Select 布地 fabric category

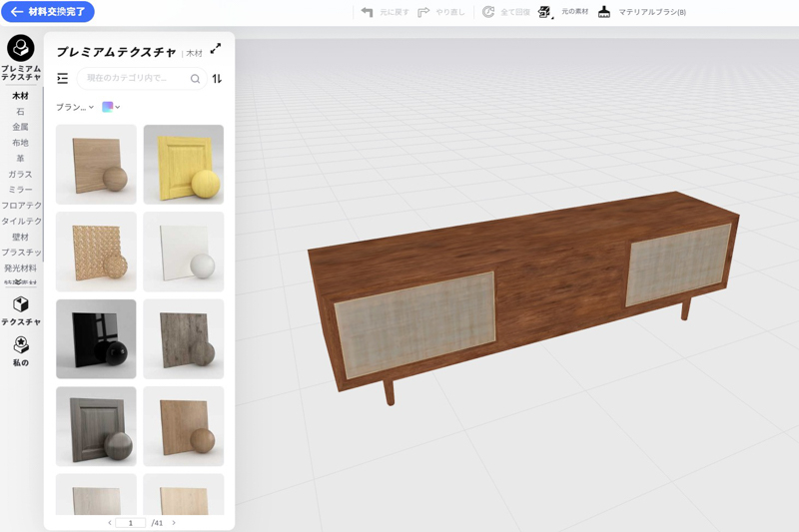(20, 143)
